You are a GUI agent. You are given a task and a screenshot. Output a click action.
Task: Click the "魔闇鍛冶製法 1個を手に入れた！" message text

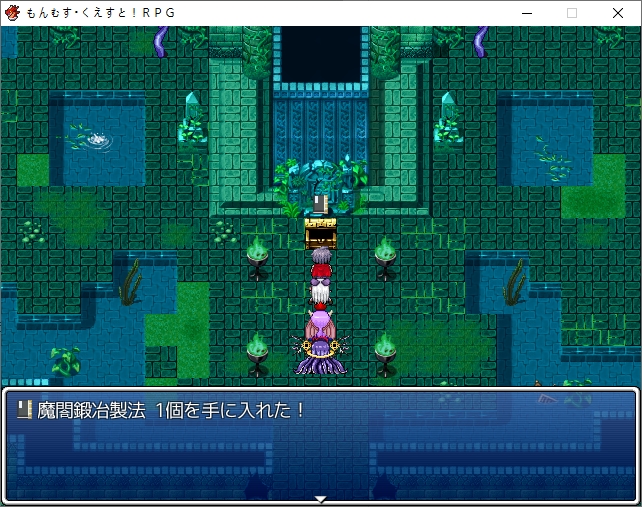pos(170,410)
